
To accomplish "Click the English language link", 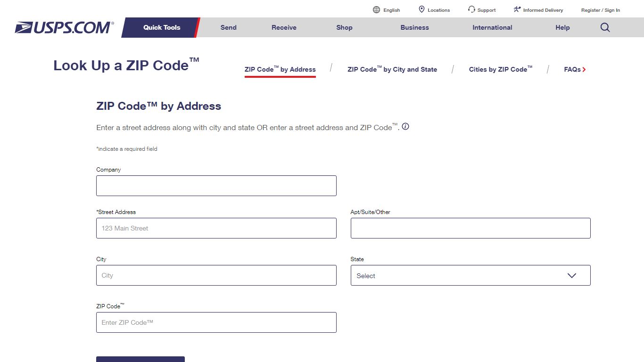I will pos(392,10).
